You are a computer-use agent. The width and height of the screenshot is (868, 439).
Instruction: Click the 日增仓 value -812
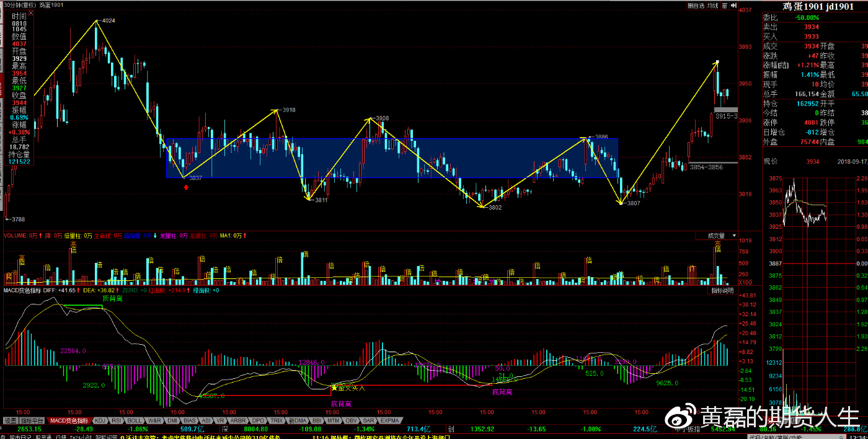point(811,132)
